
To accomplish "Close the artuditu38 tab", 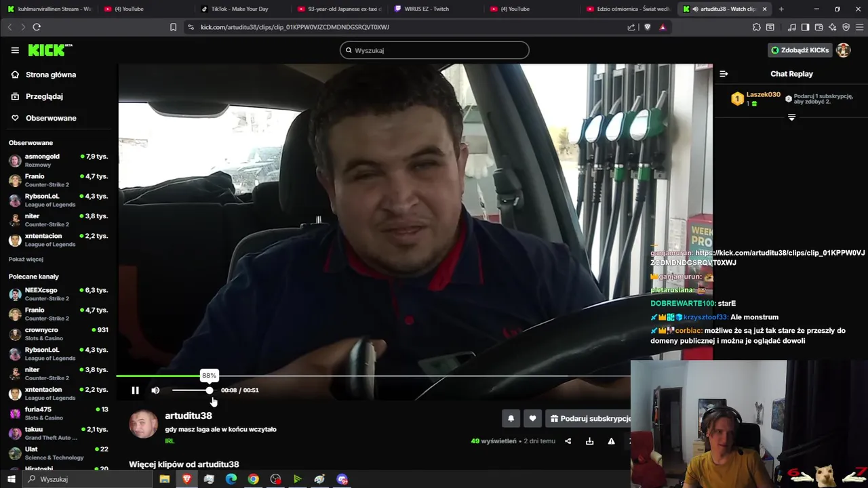I will 765,9.
